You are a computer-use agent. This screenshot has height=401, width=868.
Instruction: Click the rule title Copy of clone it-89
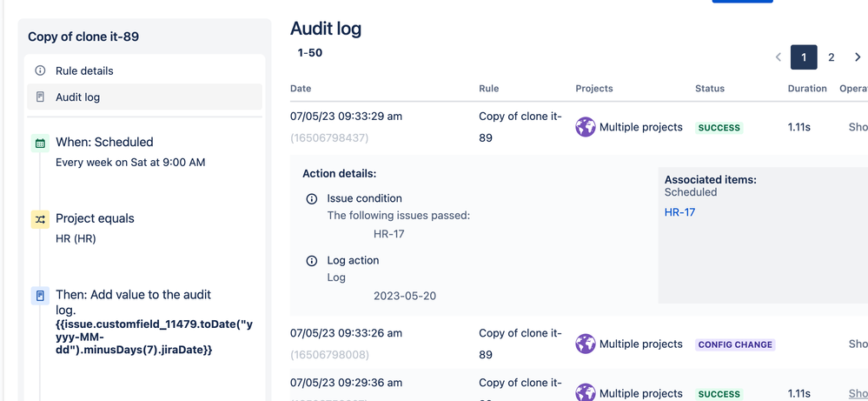tap(83, 37)
